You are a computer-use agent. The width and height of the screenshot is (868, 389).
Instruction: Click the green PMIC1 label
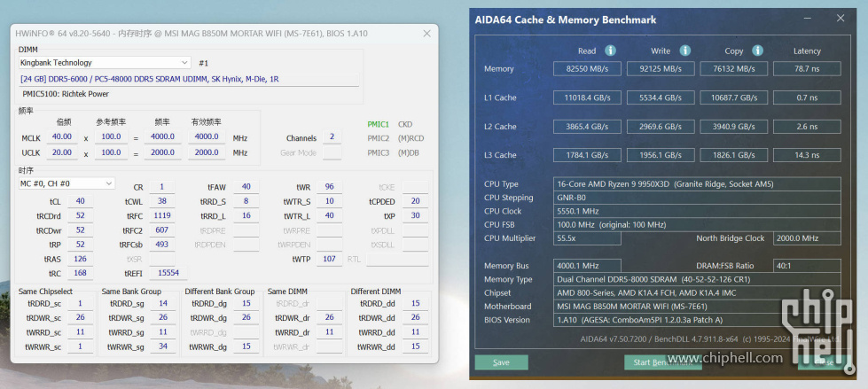tap(379, 124)
